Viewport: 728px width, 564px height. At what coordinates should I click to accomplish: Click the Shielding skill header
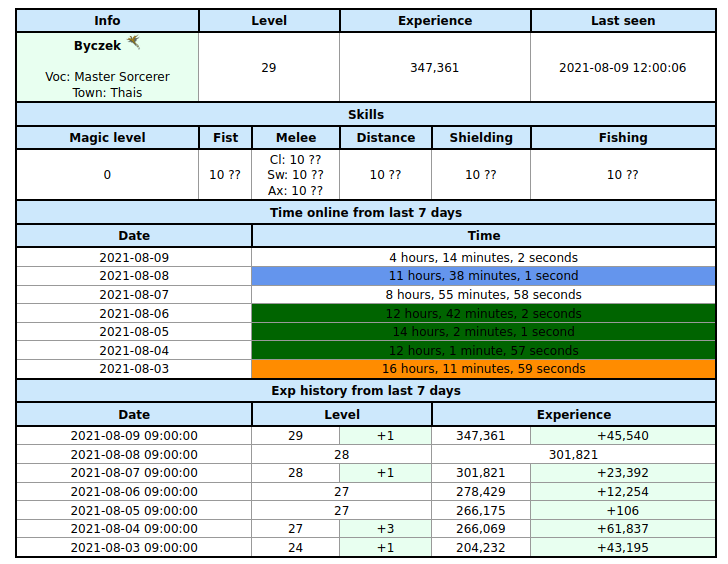coord(481,137)
